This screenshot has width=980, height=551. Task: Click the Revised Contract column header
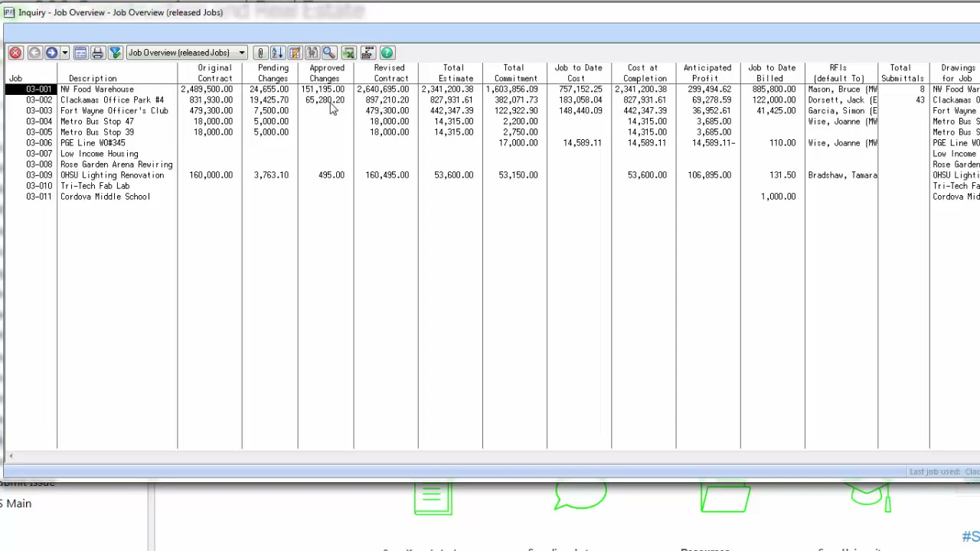point(390,73)
